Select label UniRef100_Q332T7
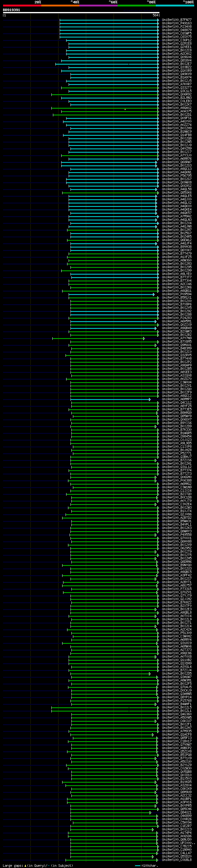197x868 pixels. (177, 88)
